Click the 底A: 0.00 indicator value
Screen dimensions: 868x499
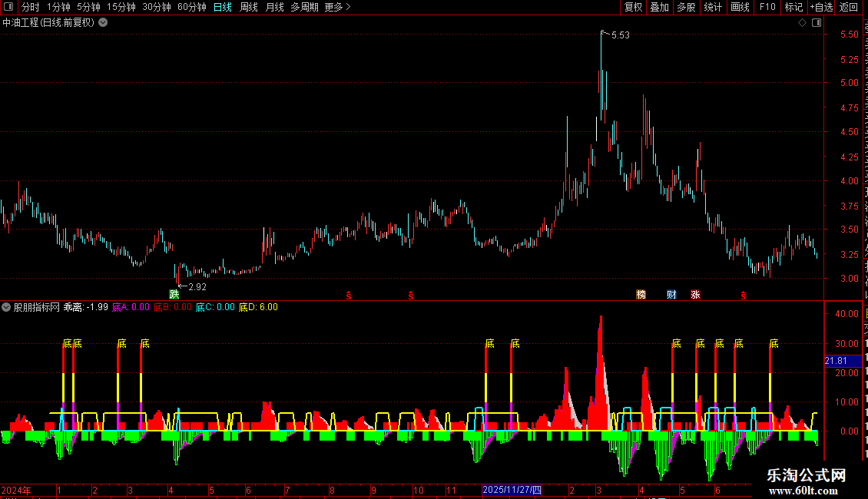click(131, 307)
